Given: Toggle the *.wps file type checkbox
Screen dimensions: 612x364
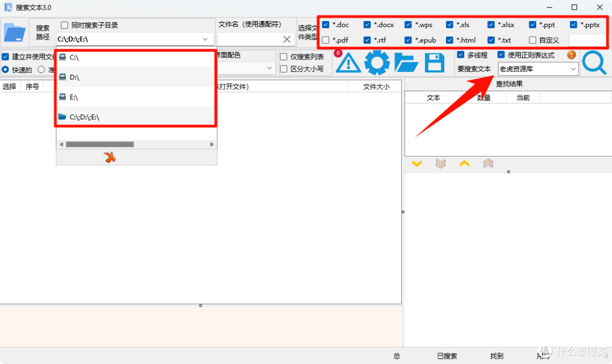Looking at the screenshot, I should click(408, 24).
